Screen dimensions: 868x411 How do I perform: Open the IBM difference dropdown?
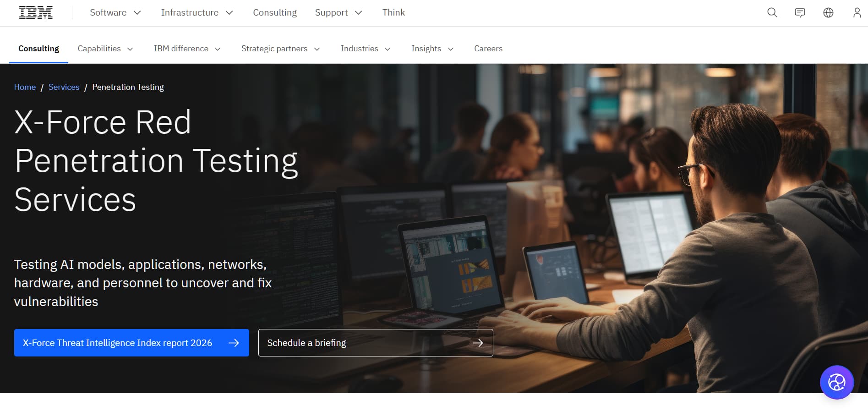[x=187, y=49]
